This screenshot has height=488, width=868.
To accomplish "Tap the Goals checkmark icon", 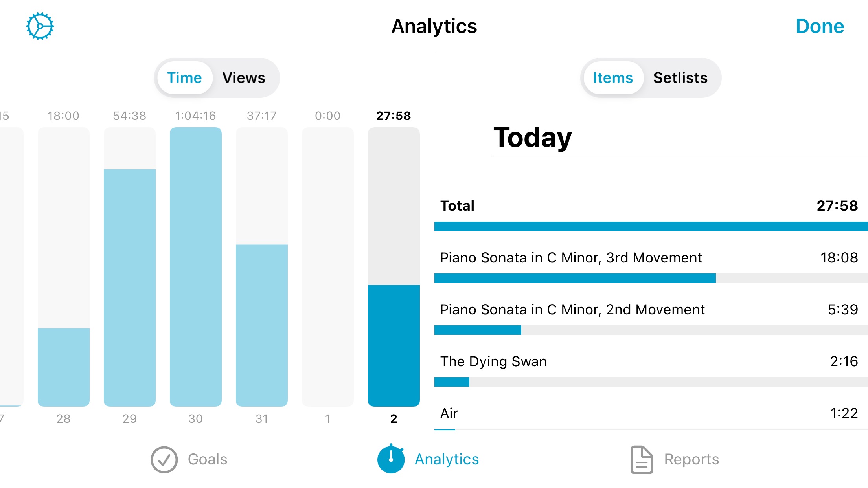I will pyautogui.click(x=164, y=459).
